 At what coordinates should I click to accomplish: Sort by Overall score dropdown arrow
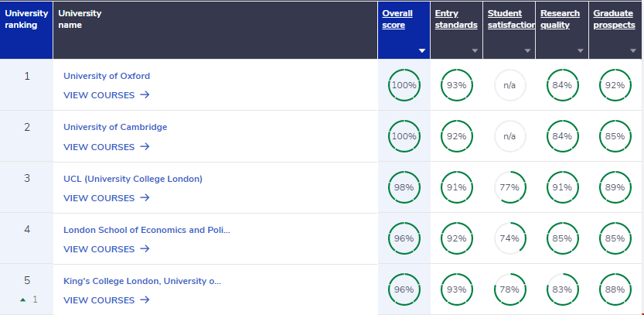click(x=422, y=51)
